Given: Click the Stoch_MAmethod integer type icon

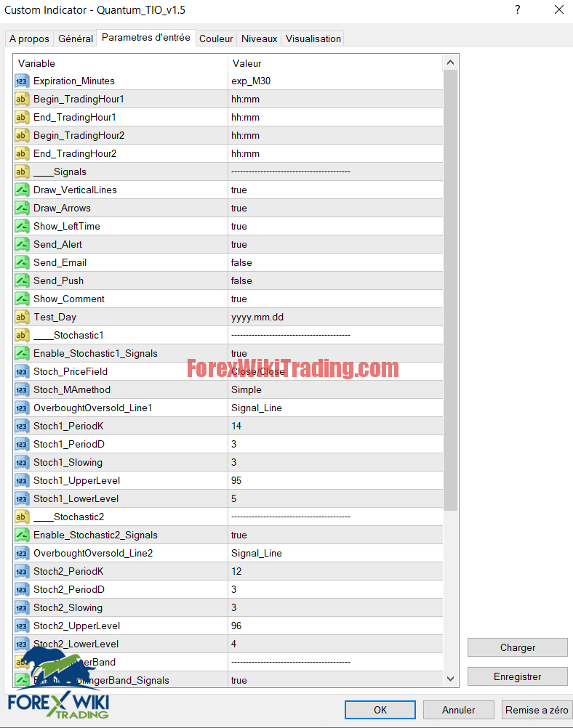Looking at the screenshot, I should pos(22,389).
